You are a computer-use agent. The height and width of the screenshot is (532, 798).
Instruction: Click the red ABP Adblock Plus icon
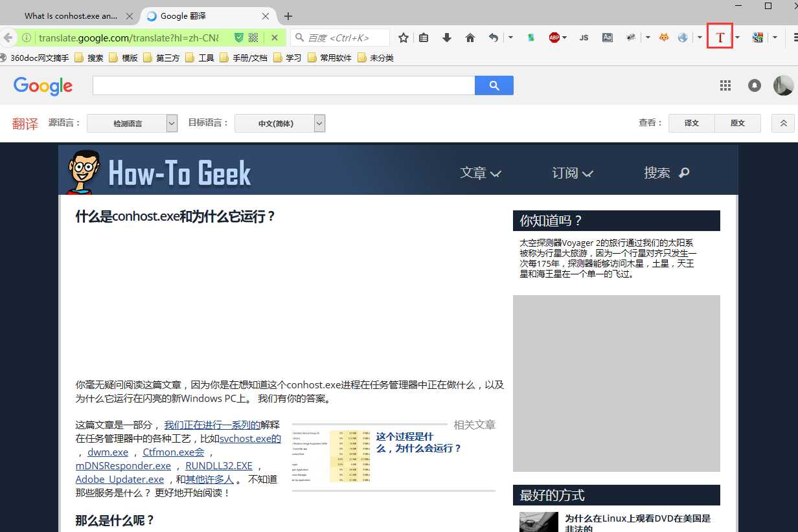pyautogui.click(x=554, y=38)
